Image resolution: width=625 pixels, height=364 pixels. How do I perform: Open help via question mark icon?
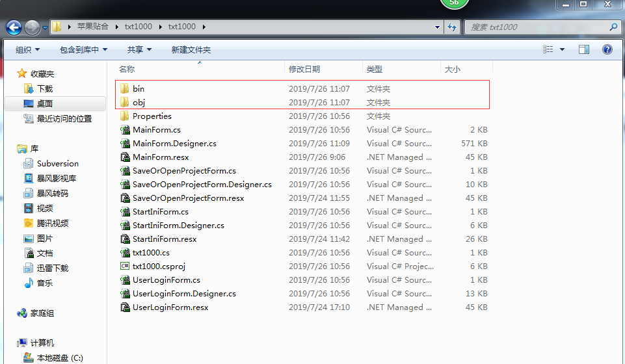[x=607, y=49]
